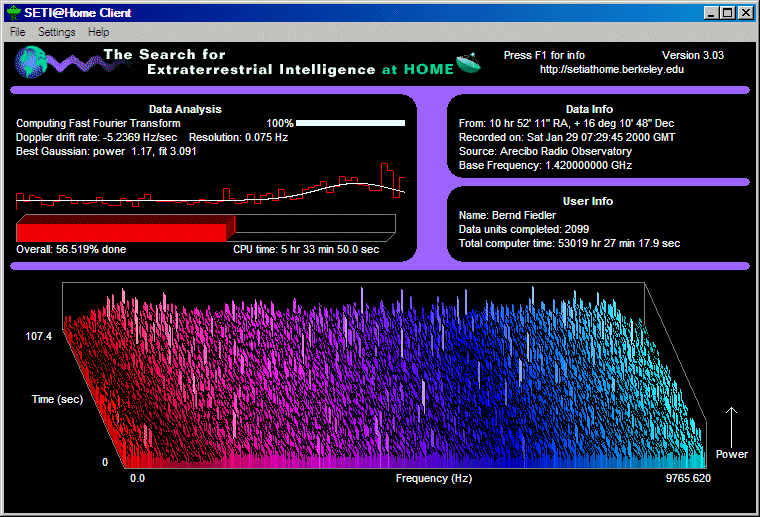
Task: Click the 'Data Info' heading
Action: click(589, 109)
